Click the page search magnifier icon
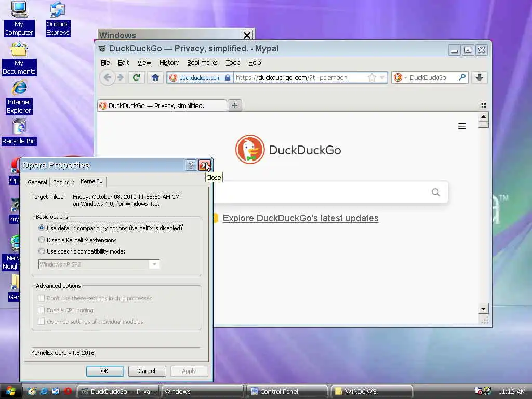Image resolution: width=532 pixels, height=399 pixels. [x=436, y=192]
